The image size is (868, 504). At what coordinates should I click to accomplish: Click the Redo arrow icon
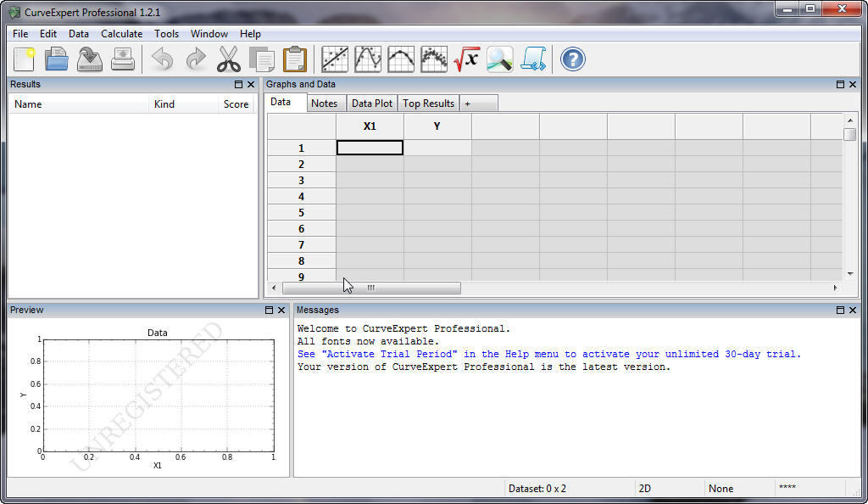click(196, 59)
